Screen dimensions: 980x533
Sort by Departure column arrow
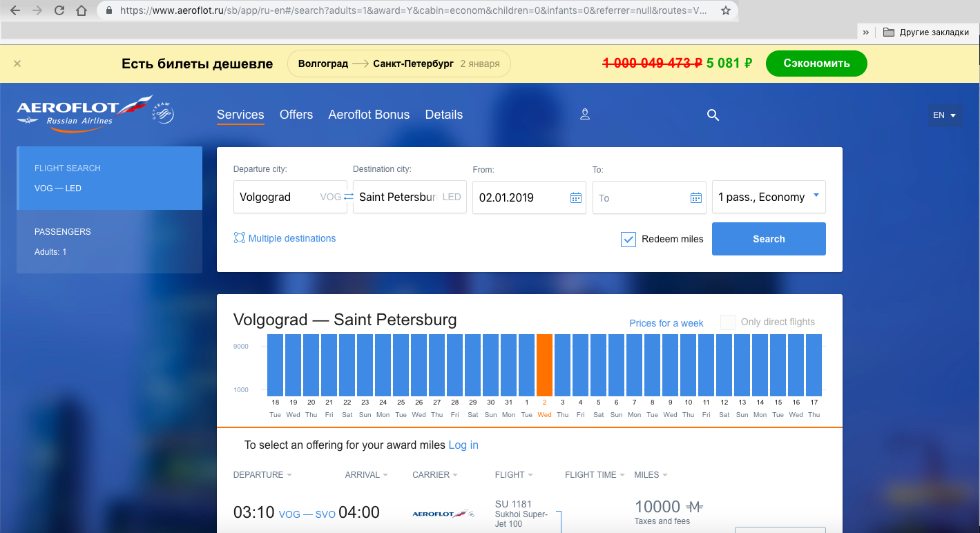[289, 475]
